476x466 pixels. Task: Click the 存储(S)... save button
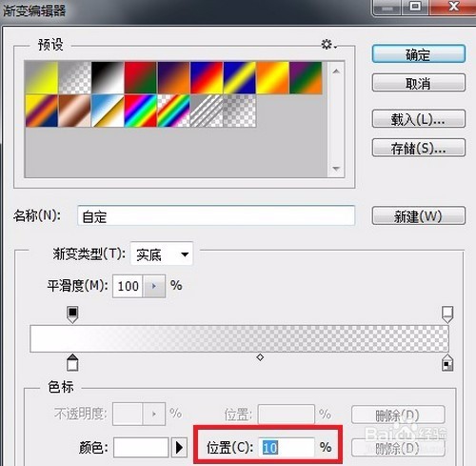tap(419, 148)
